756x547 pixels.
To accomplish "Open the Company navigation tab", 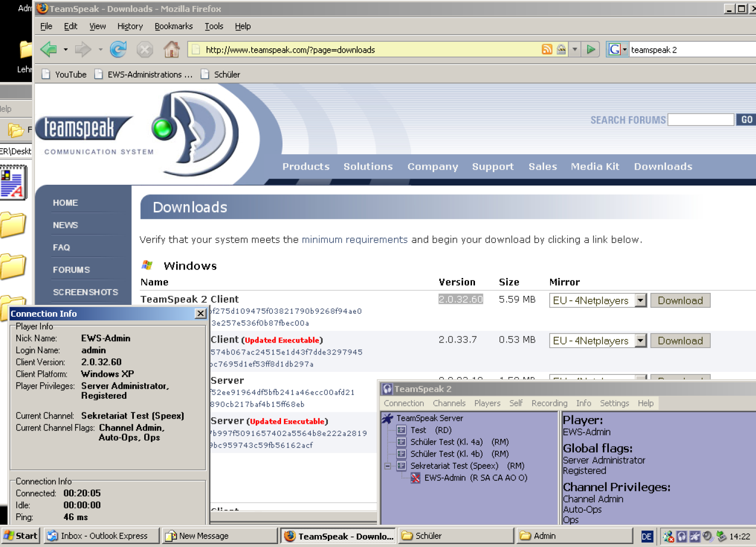I will (x=433, y=167).
